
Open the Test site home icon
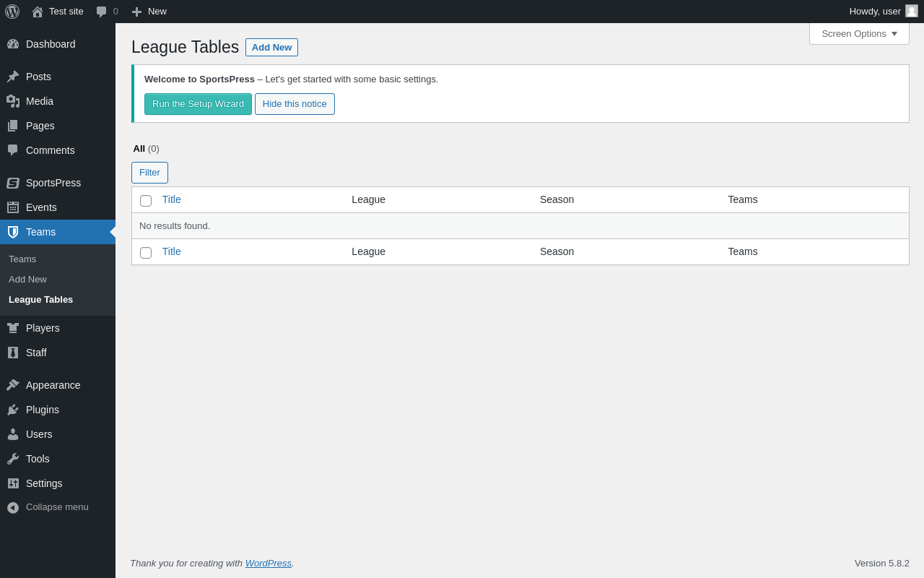(38, 12)
